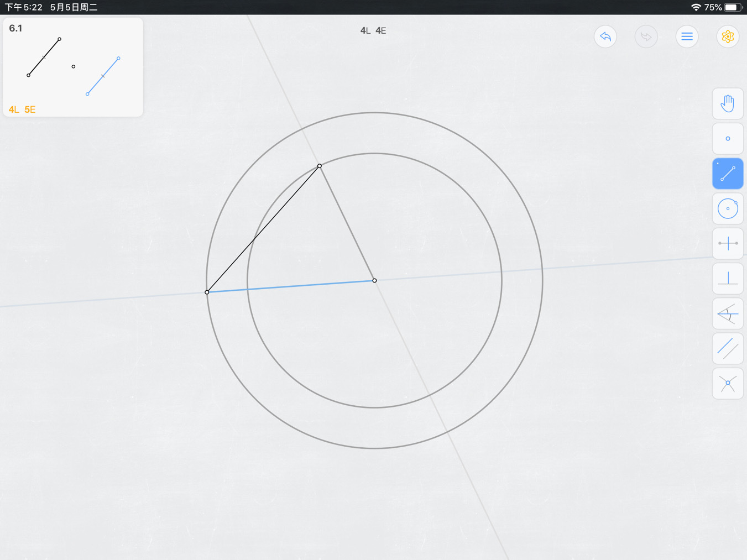
Task: Open the yellow flower hint button
Action: pyautogui.click(x=728, y=36)
